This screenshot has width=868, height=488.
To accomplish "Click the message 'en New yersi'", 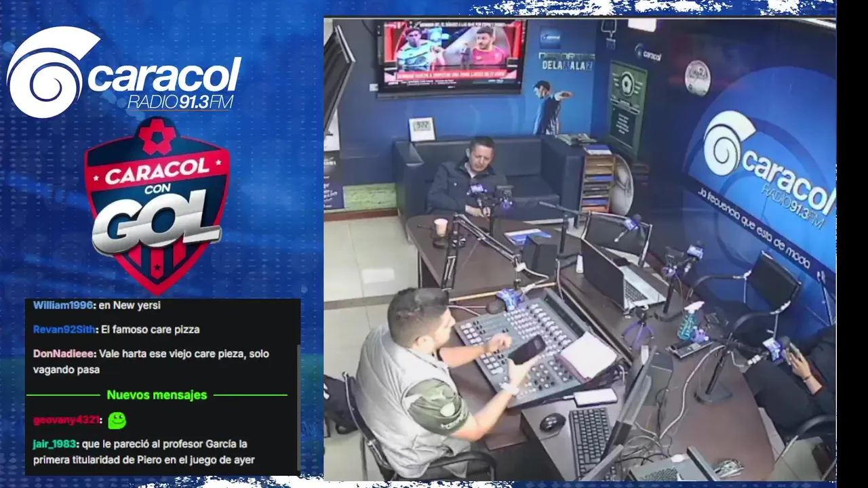I will click(x=130, y=306).
